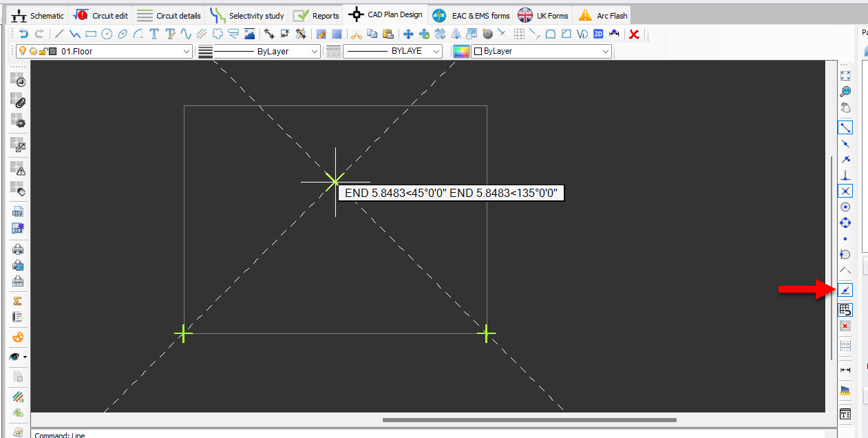Screen dimensions: 868x438
Task: Toggle Tangent object snap
Action: [846, 254]
